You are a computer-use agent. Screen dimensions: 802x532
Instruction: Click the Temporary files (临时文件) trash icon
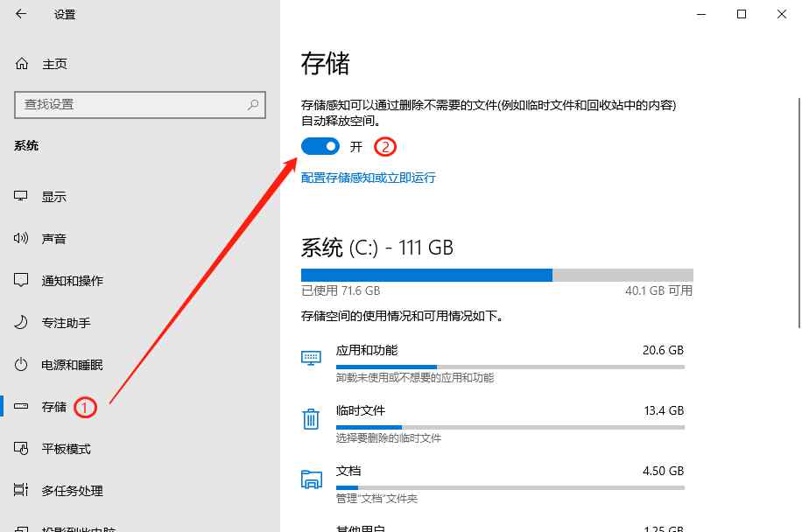(311, 419)
